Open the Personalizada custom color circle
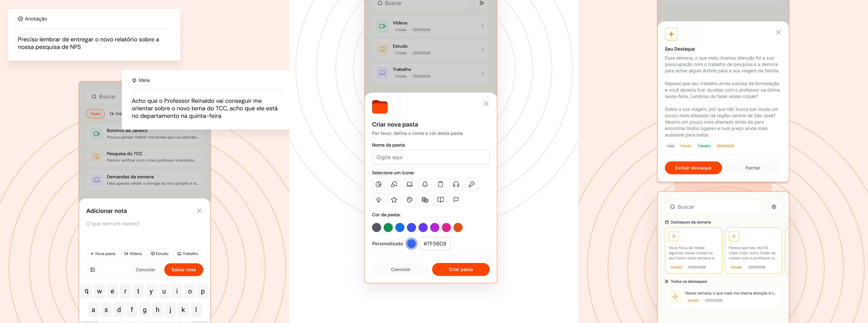 coord(411,244)
